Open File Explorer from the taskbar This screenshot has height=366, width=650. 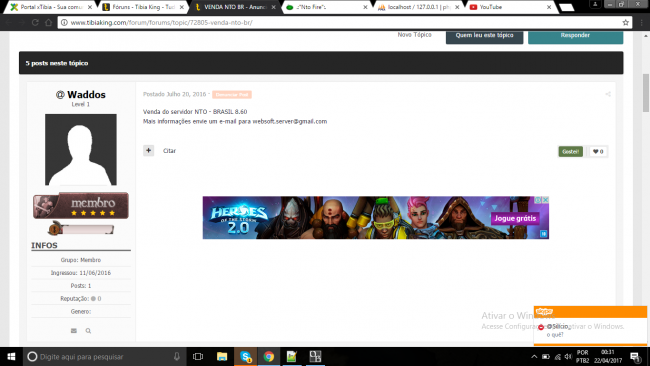[222, 356]
